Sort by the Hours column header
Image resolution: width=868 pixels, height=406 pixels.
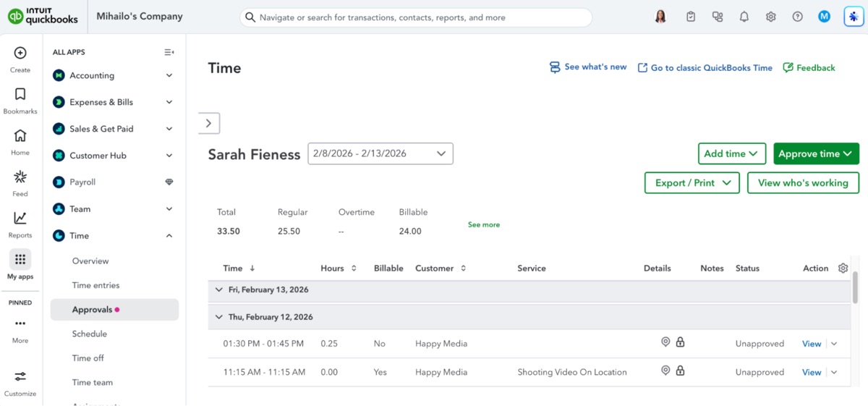click(x=339, y=268)
